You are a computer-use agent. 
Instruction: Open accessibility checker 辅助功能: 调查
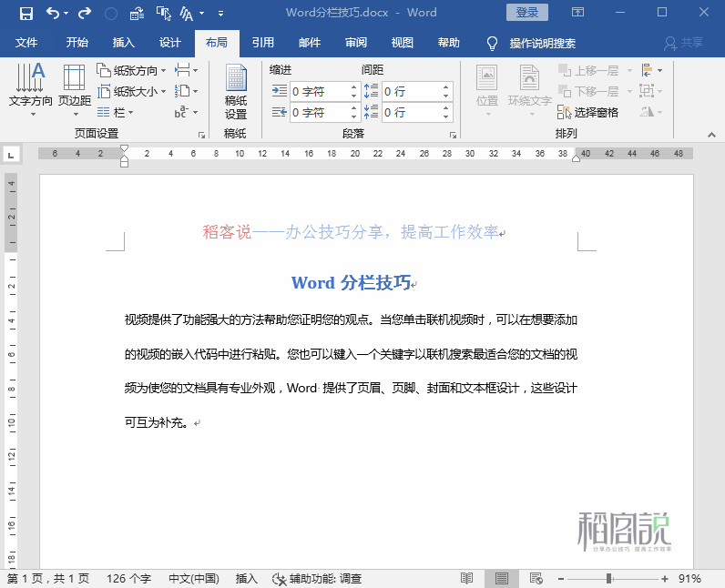point(317,579)
